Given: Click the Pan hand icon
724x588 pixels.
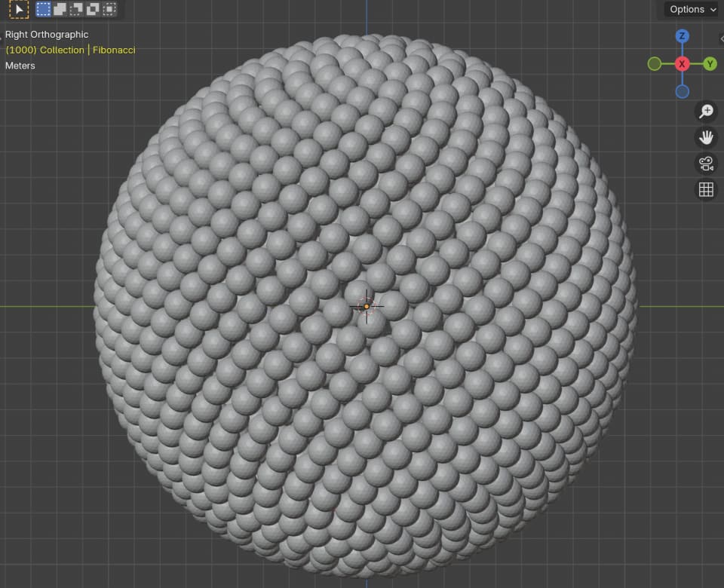Looking at the screenshot, I should point(706,137).
